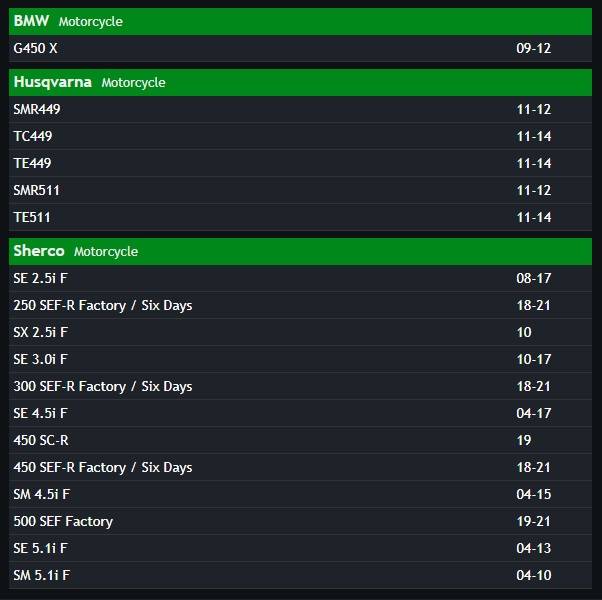The width and height of the screenshot is (602, 600).
Task: Select the SE 2.5i F row
Action: point(300,278)
